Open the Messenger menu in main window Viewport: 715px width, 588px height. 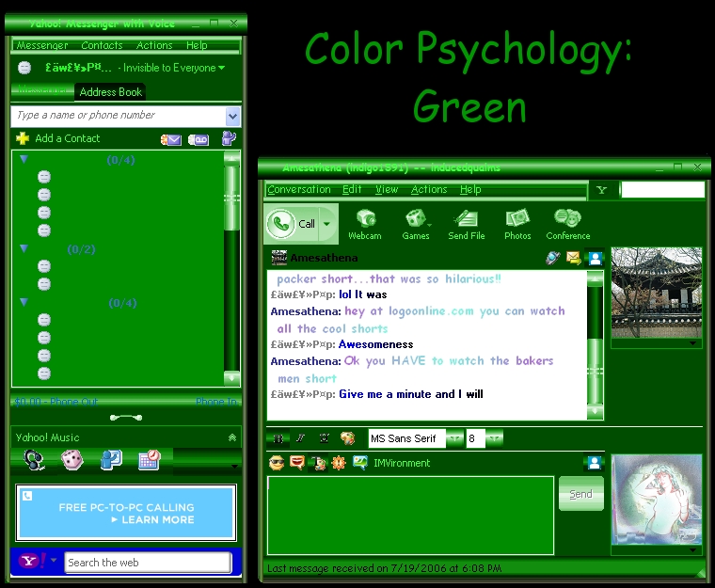[x=42, y=45]
